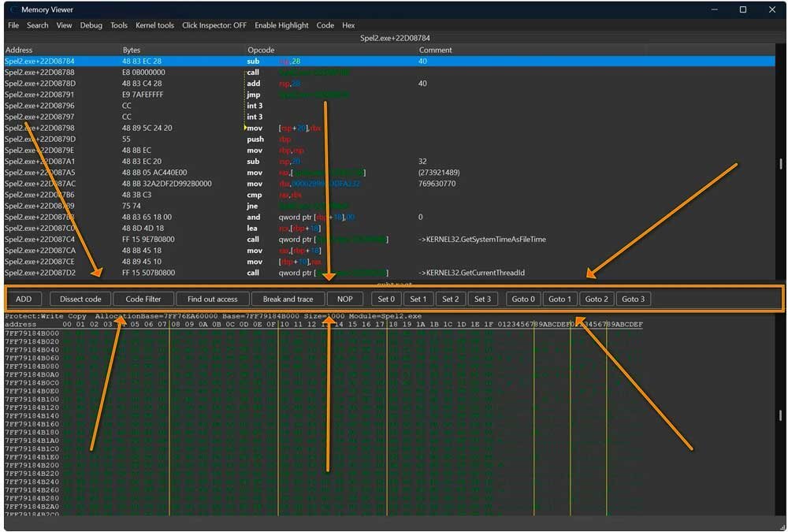Screen dimensions: 788x532
Task: Jump using the Goto 3 button
Action: point(634,299)
